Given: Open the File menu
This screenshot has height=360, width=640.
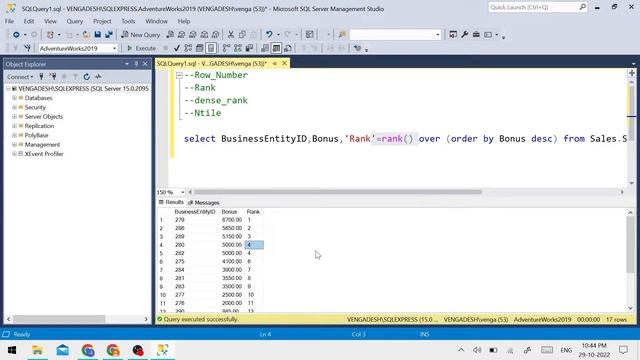Looking at the screenshot, I should [x=9, y=21].
